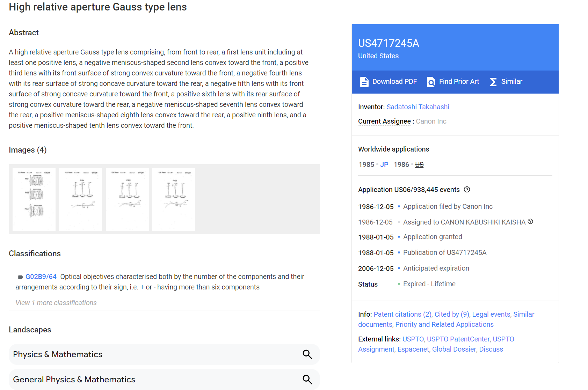This screenshot has width=588, height=390.
Task: Expand View 1 more classifications
Action: 56,303
